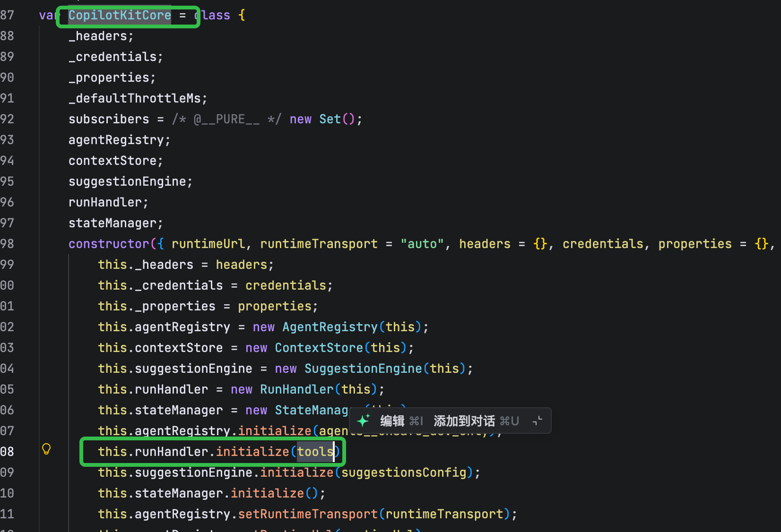Click the AI sparkle icon in popup
This screenshot has width=781, height=532.
[363, 420]
